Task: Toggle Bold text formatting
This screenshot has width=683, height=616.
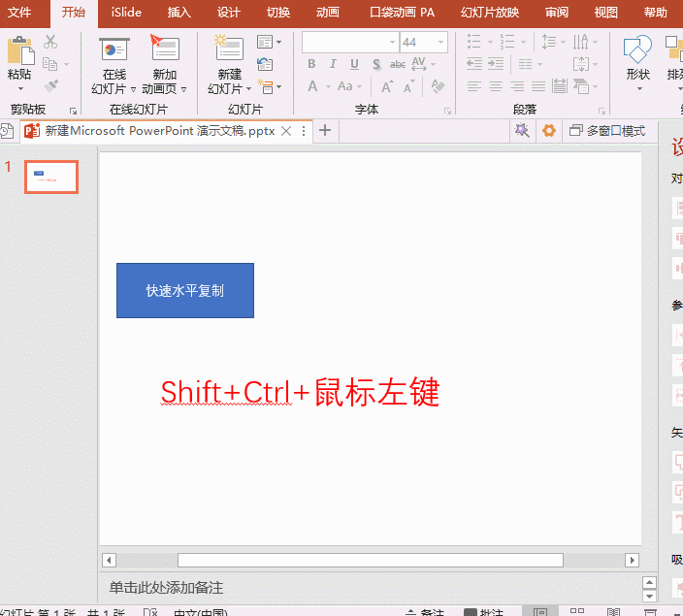Action: coord(311,64)
